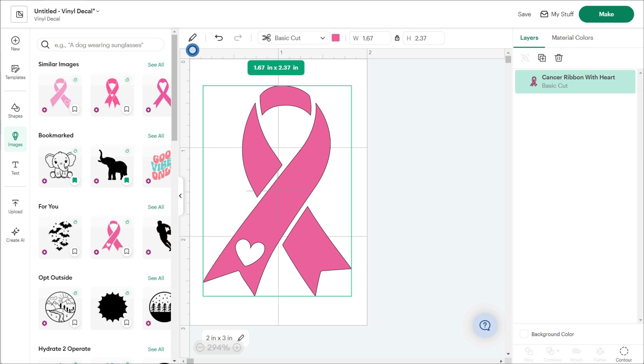Zoom in using the plus button
644x364 pixels.
[x=237, y=347]
